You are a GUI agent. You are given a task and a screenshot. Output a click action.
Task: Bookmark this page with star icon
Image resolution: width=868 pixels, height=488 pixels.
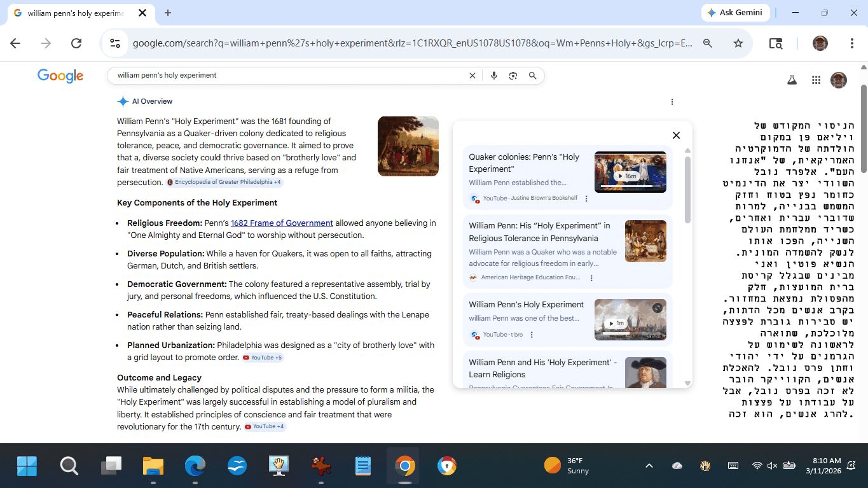pyautogui.click(x=738, y=43)
